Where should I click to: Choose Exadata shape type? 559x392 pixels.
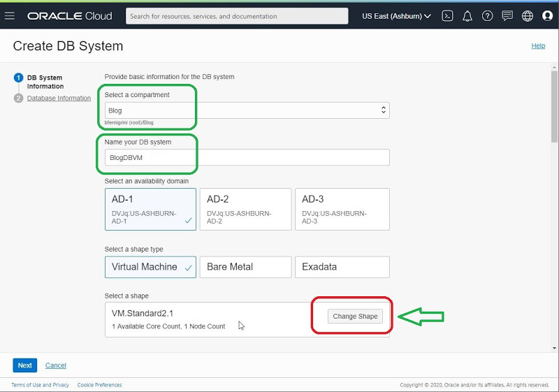click(342, 267)
